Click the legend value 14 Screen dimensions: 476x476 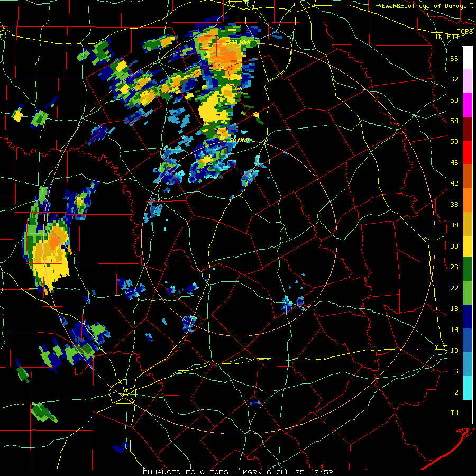click(x=454, y=329)
